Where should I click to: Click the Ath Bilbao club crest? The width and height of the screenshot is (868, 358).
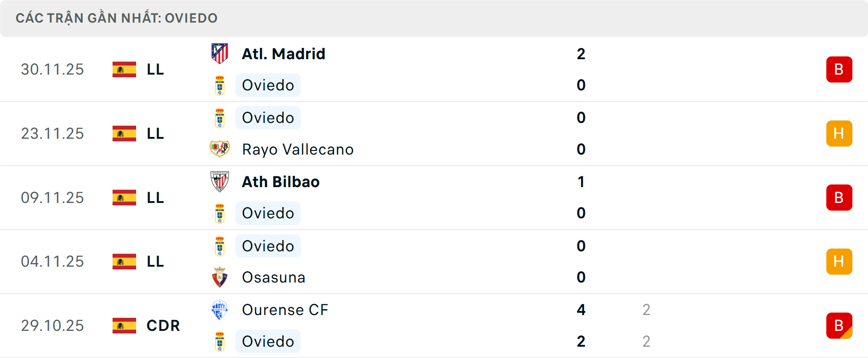(x=220, y=182)
